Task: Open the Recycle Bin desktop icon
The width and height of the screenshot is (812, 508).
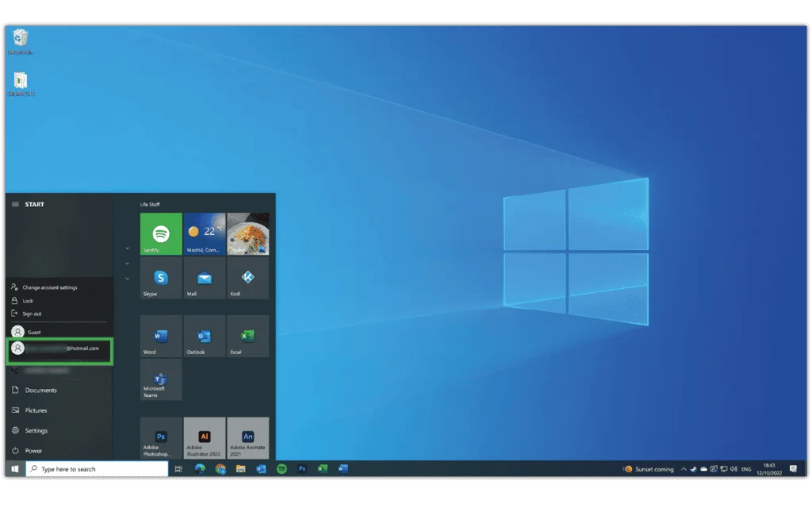Action: tap(20, 40)
